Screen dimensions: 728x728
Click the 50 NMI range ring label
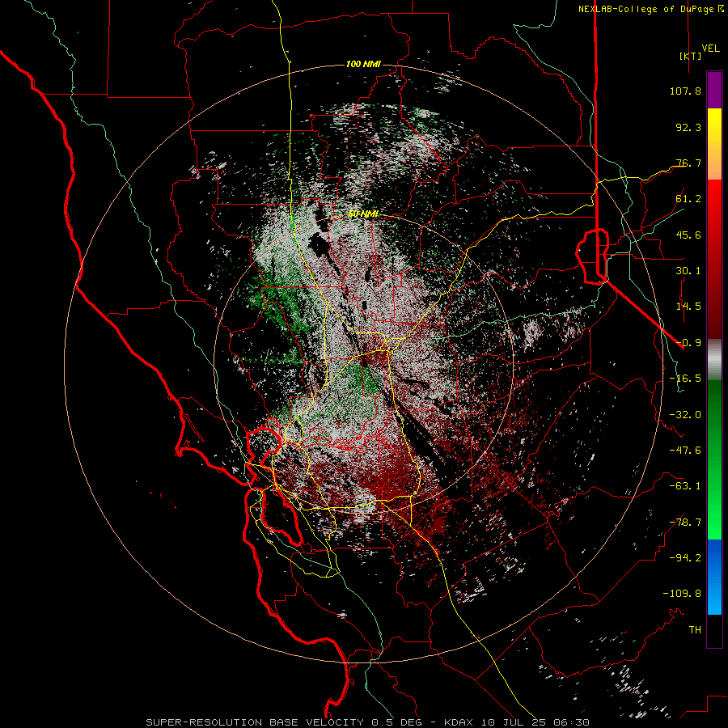click(x=363, y=214)
